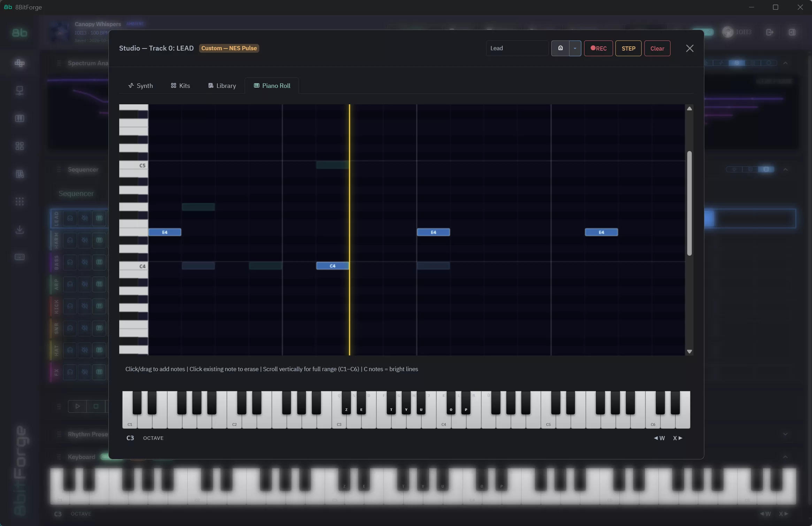Collapse the Rhythm Presets panel chevron
This screenshot has width=812, height=526.
pos(786,434)
